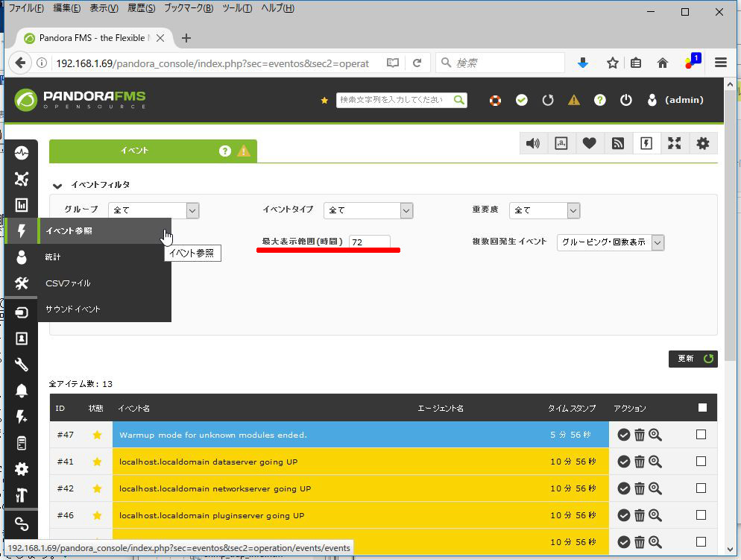Click the page scrollbar down arrow

click(730, 550)
